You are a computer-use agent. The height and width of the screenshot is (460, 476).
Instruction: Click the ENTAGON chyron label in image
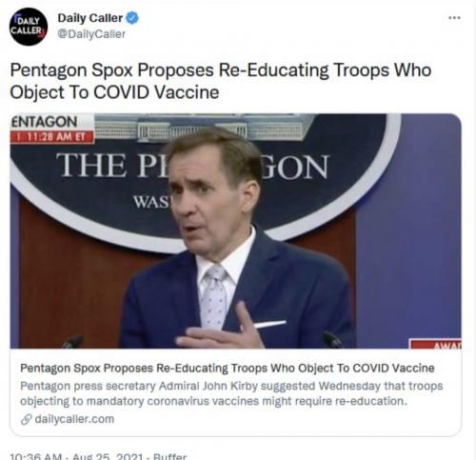point(45,122)
